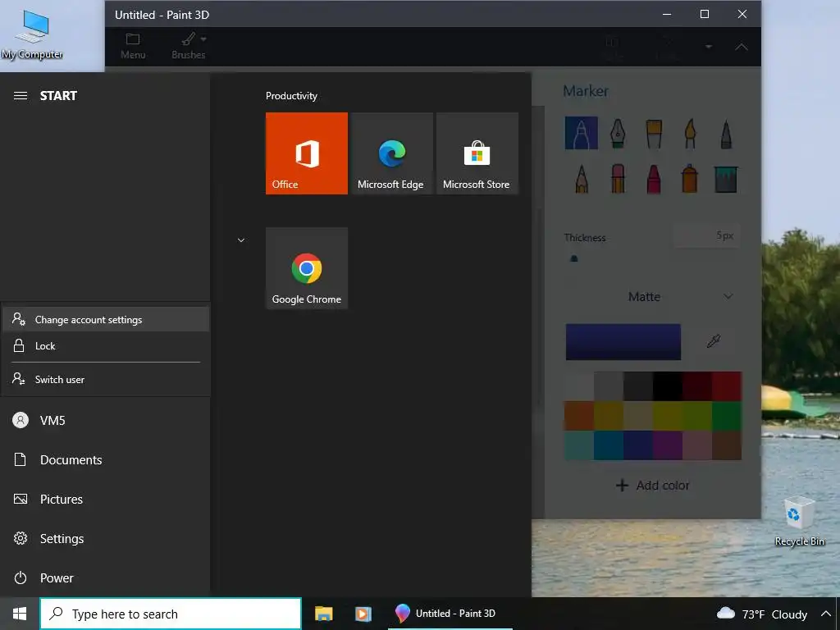Select the Fill bucket tool
The height and width of the screenshot is (630, 840).
tap(726, 179)
